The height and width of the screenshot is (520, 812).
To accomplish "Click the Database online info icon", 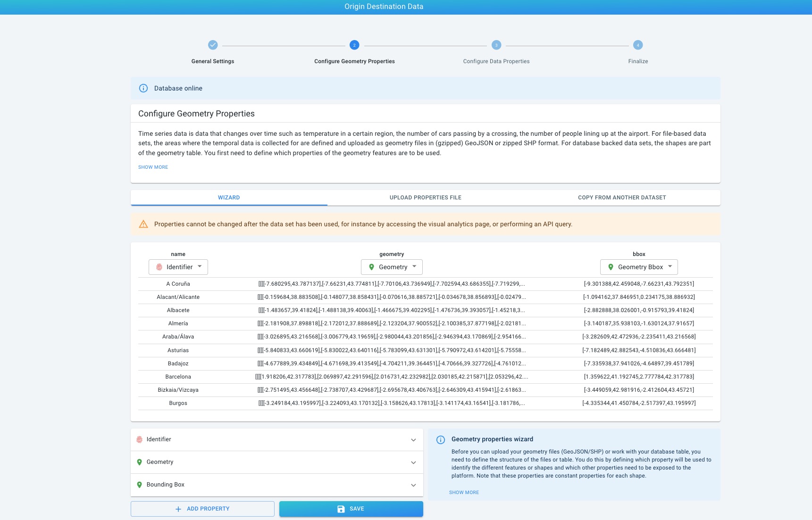I will point(143,89).
